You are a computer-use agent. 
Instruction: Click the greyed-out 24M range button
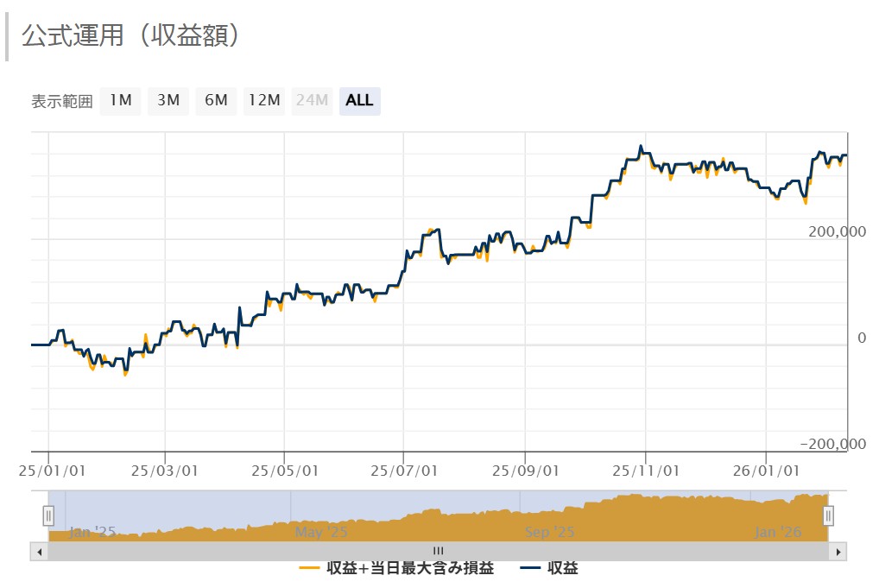pyautogui.click(x=312, y=101)
